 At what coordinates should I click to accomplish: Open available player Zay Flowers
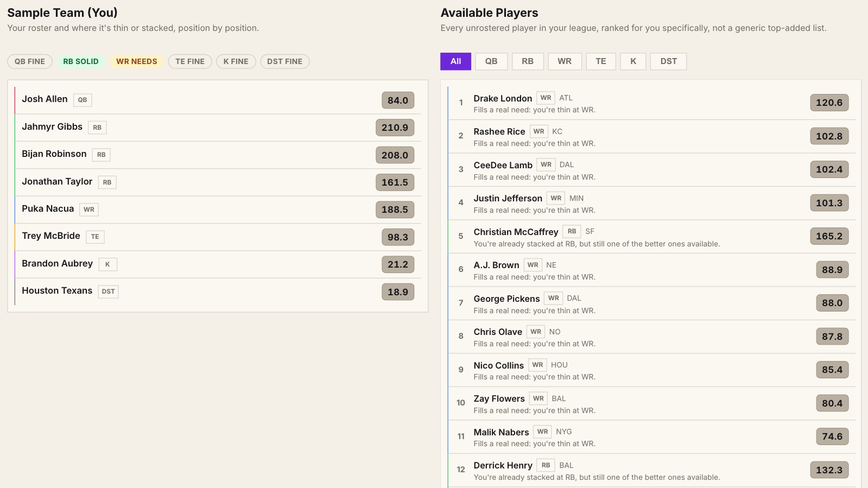pyautogui.click(x=651, y=404)
